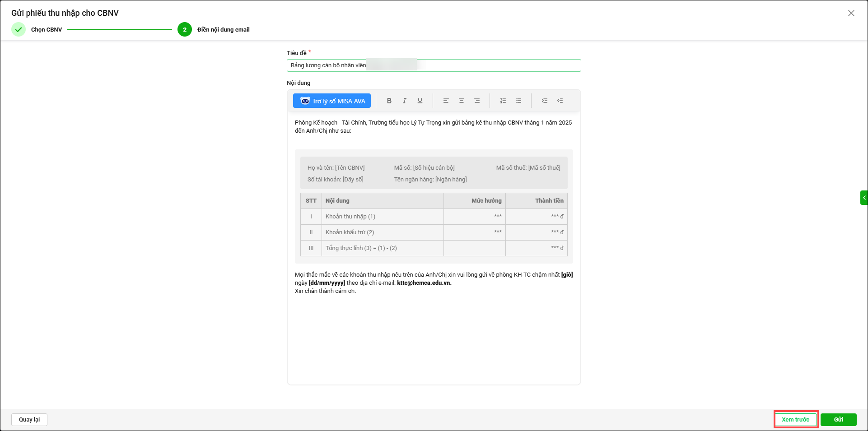This screenshot has width=868, height=431.
Task: Expand the green side panel arrow
Action: pos(864,198)
